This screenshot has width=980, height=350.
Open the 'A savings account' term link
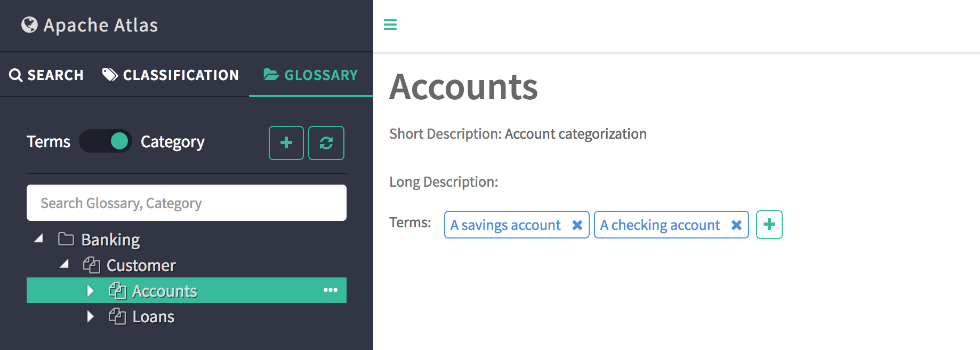click(x=505, y=225)
